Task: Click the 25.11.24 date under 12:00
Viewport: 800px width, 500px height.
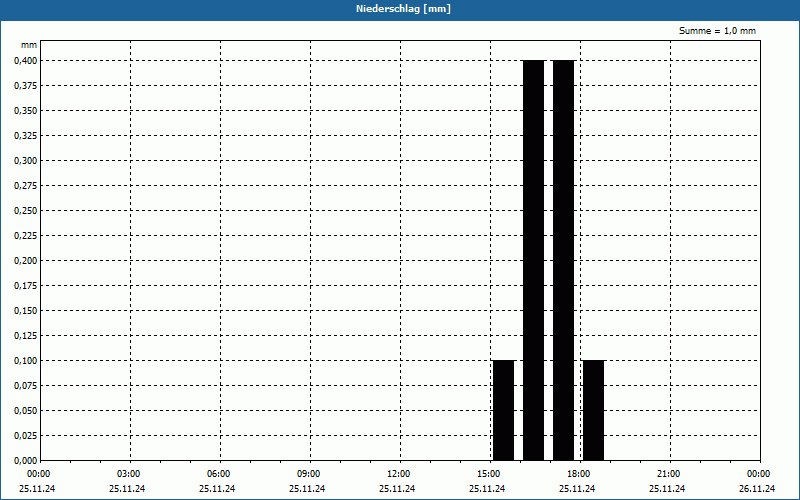Action: point(397,489)
